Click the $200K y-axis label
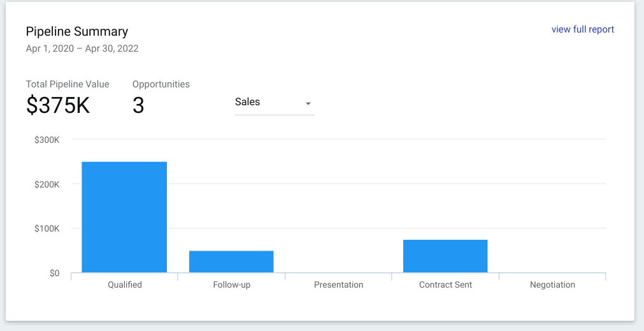 coord(47,184)
